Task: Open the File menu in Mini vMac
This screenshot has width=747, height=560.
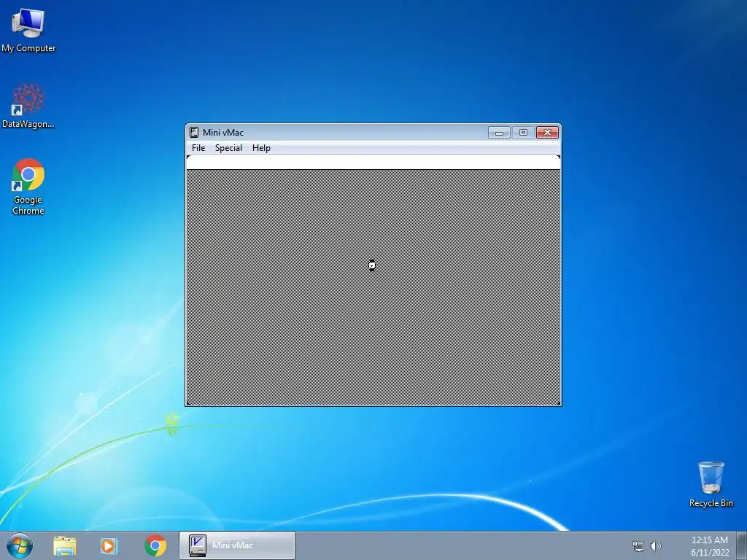Action: tap(198, 148)
